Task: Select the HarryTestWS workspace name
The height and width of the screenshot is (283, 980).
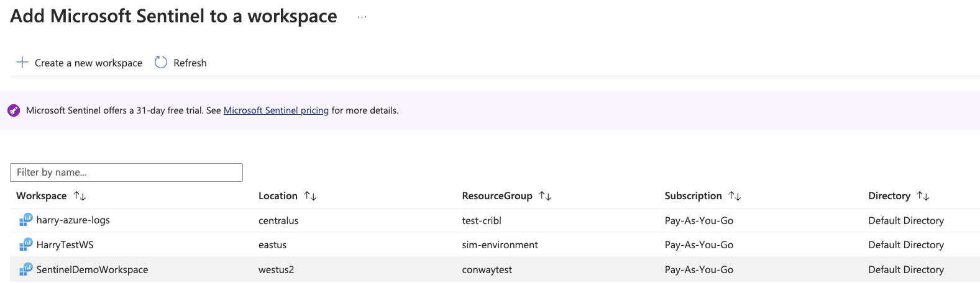Action: click(x=65, y=245)
